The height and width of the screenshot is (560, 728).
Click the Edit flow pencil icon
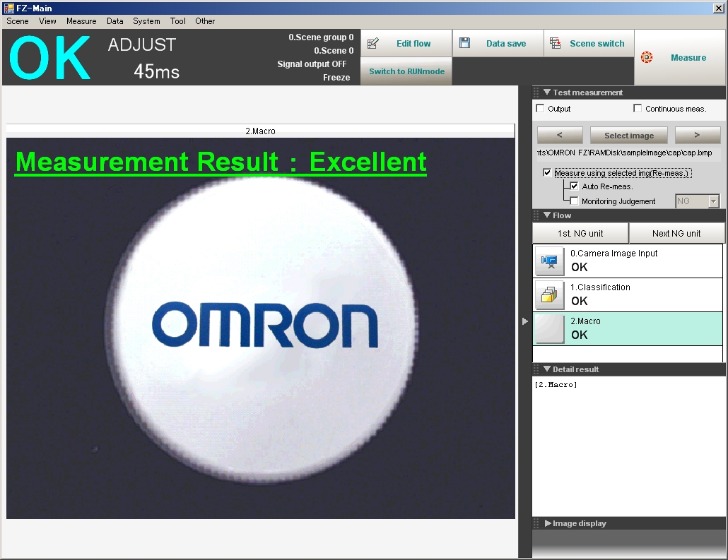(x=372, y=43)
